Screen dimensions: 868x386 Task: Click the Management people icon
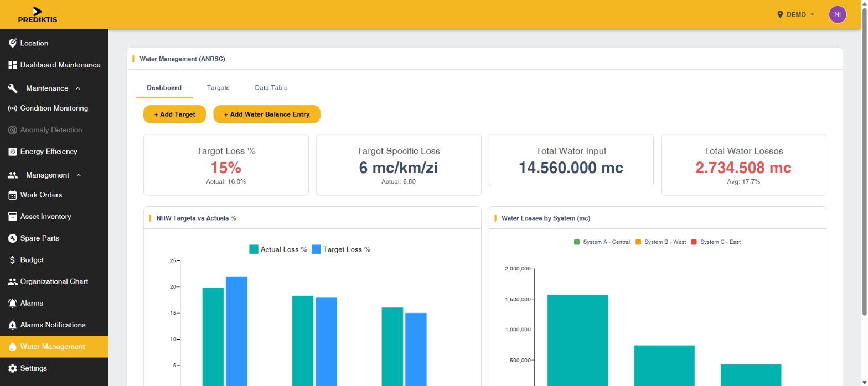tap(13, 175)
